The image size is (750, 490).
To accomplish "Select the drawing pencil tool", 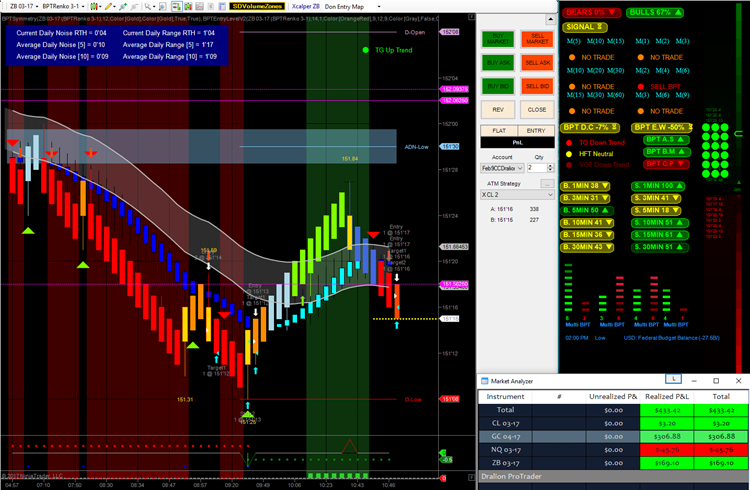I will point(109,7).
